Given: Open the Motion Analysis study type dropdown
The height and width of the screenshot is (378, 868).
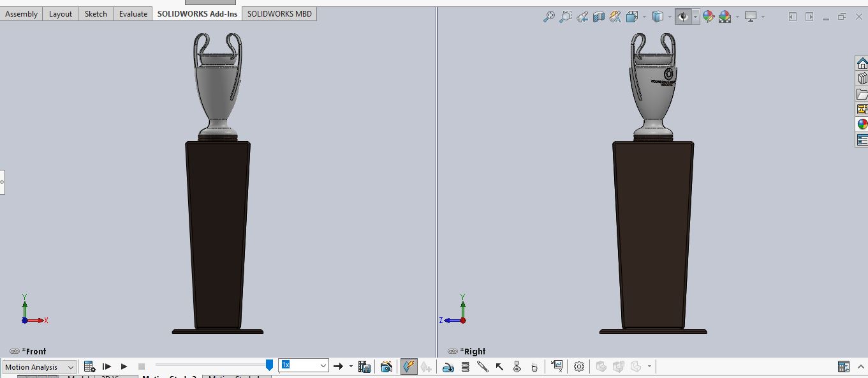Looking at the screenshot, I should tap(40, 367).
